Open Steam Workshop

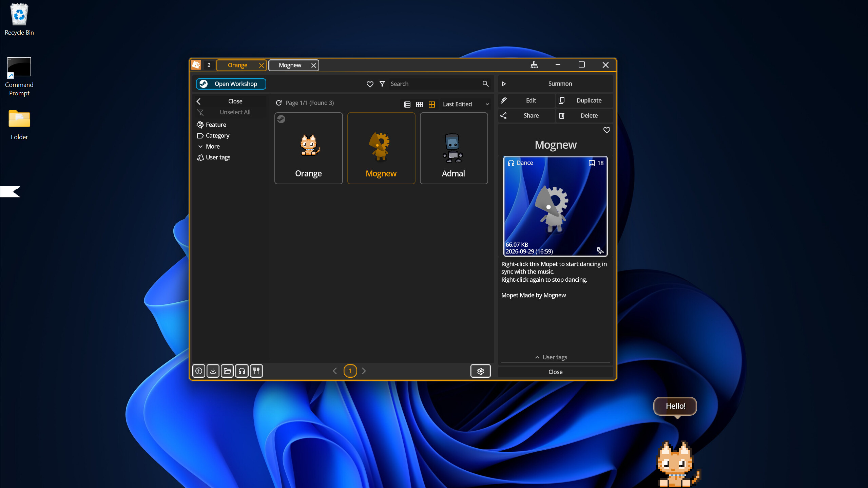[231, 84]
